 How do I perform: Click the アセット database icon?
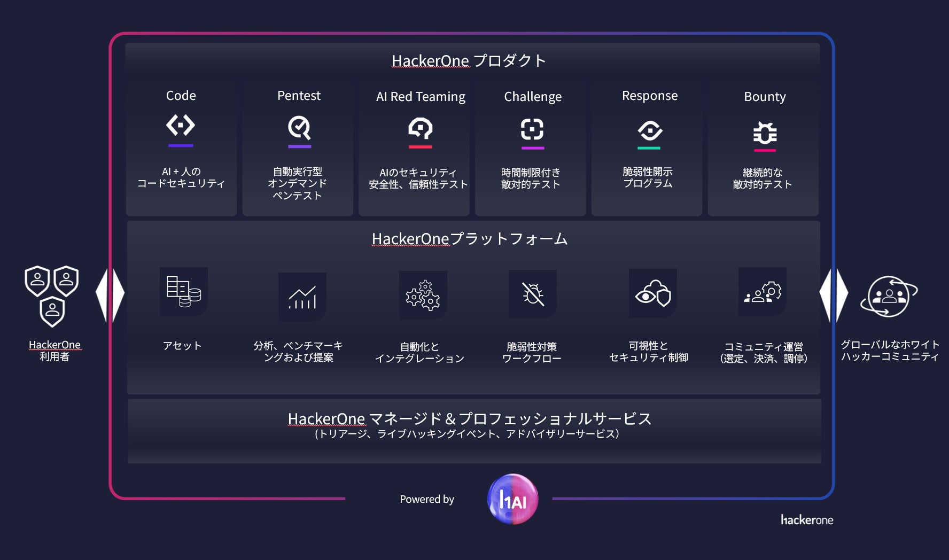tap(184, 292)
